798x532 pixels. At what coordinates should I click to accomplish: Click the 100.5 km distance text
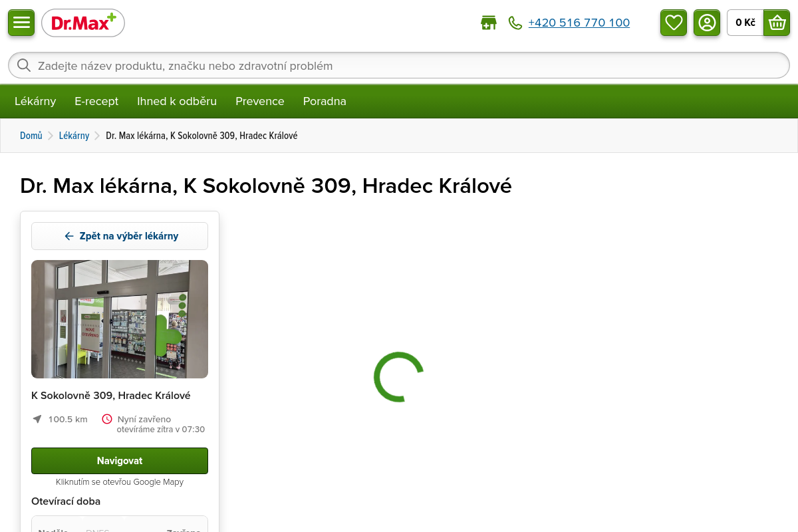click(x=68, y=419)
